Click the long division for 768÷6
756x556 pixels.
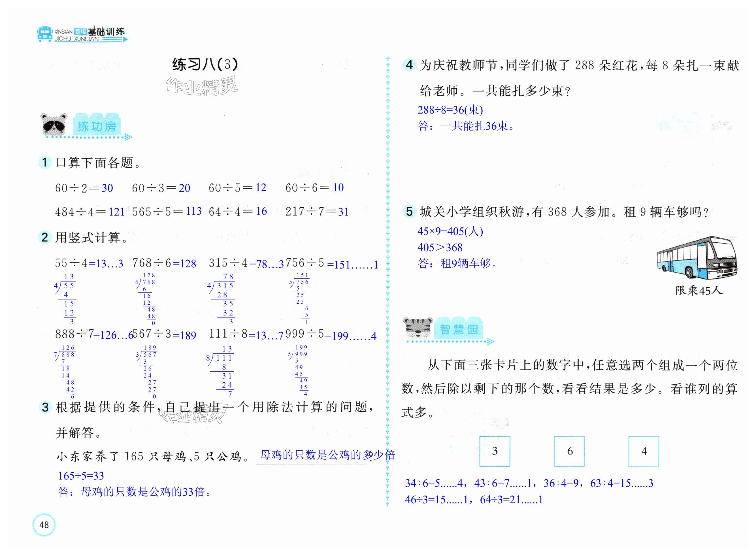click(x=146, y=299)
